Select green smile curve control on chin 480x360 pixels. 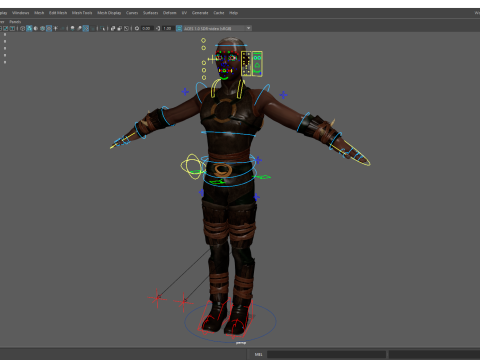[x=224, y=78]
